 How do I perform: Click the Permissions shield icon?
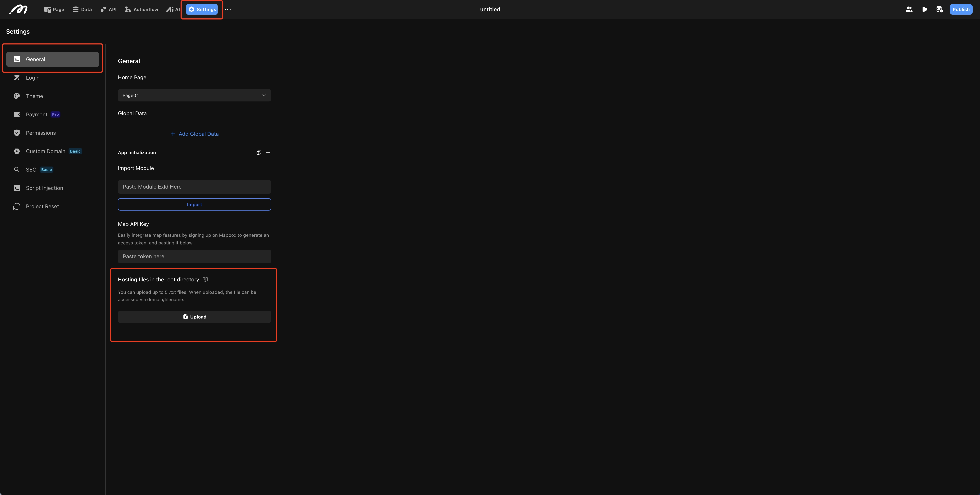tap(17, 133)
